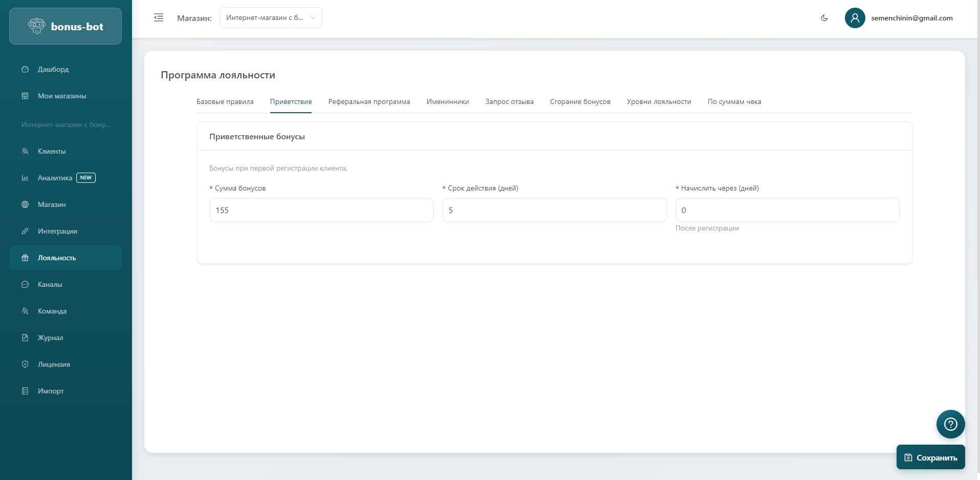Open the user profile avatar icon

tap(855, 18)
